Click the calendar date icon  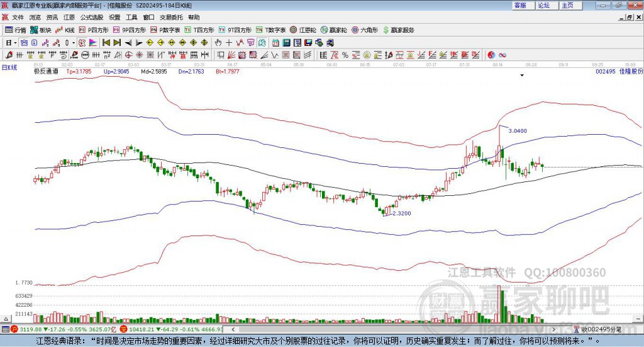(275, 43)
